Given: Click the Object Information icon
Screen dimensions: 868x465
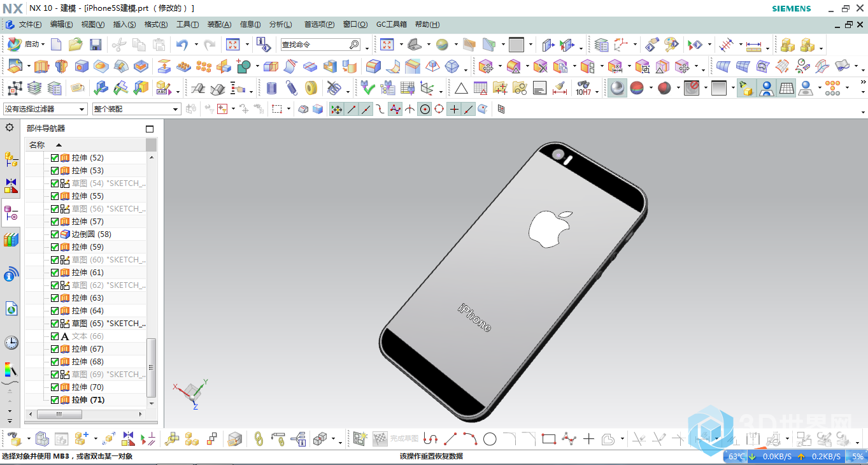Looking at the screenshot, I should coord(263,45).
